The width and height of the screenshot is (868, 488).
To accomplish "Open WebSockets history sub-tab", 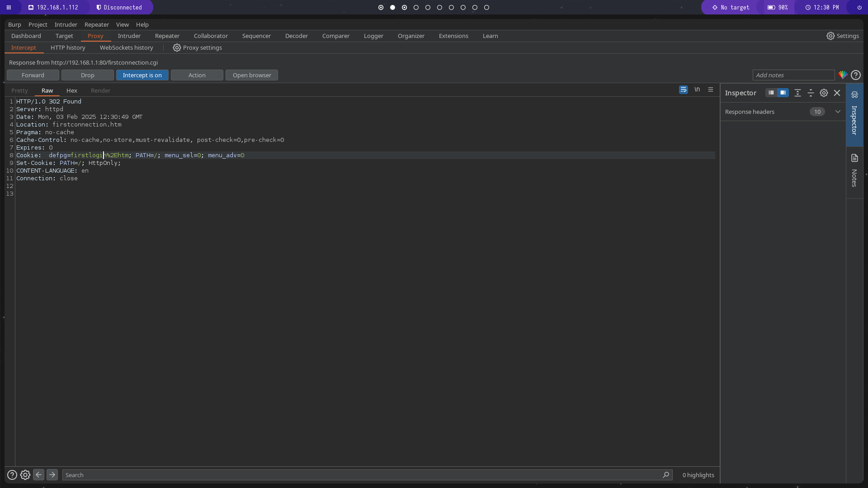I will pyautogui.click(x=126, y=47).
